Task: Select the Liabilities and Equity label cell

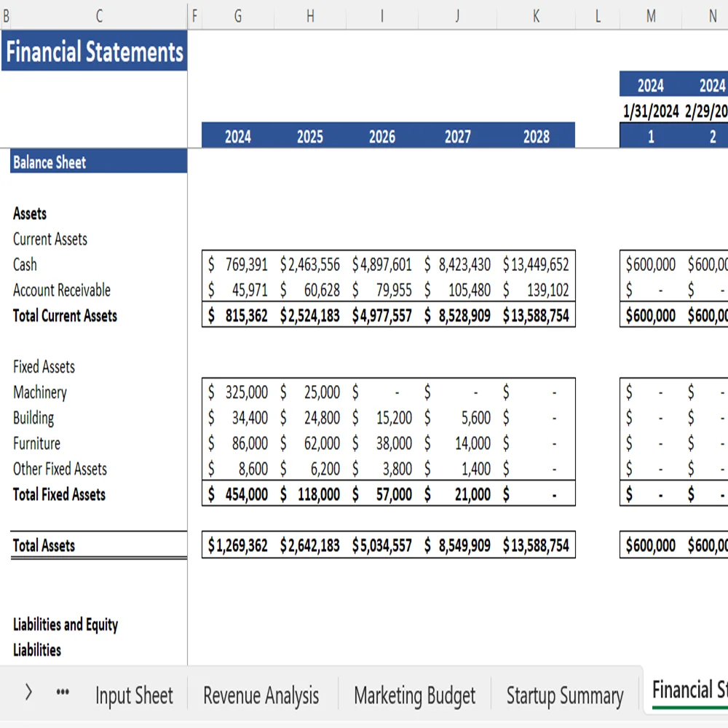Action: [x=66, y=625]
